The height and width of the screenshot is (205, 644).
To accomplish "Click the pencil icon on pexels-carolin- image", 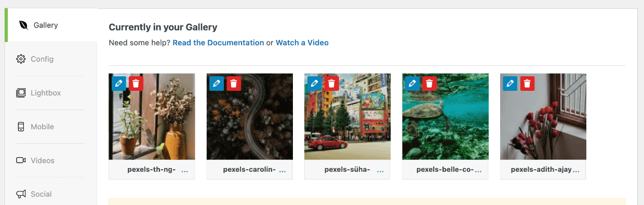I will pyautogui.click(x=217, y=83).
